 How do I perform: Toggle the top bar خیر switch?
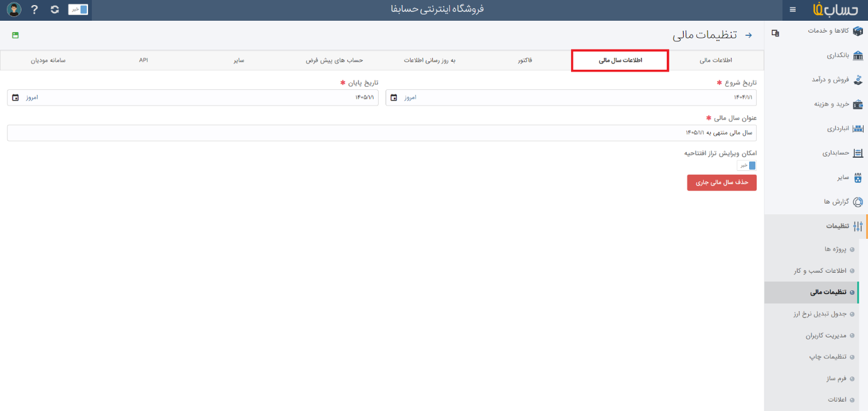coord(78,9)
